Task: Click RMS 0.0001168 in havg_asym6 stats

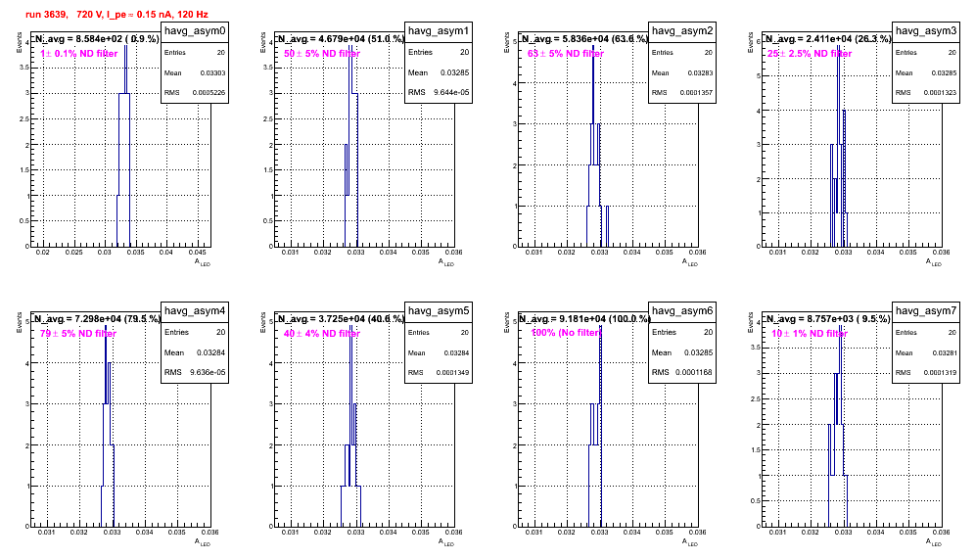Action: (x=682, y=372)
